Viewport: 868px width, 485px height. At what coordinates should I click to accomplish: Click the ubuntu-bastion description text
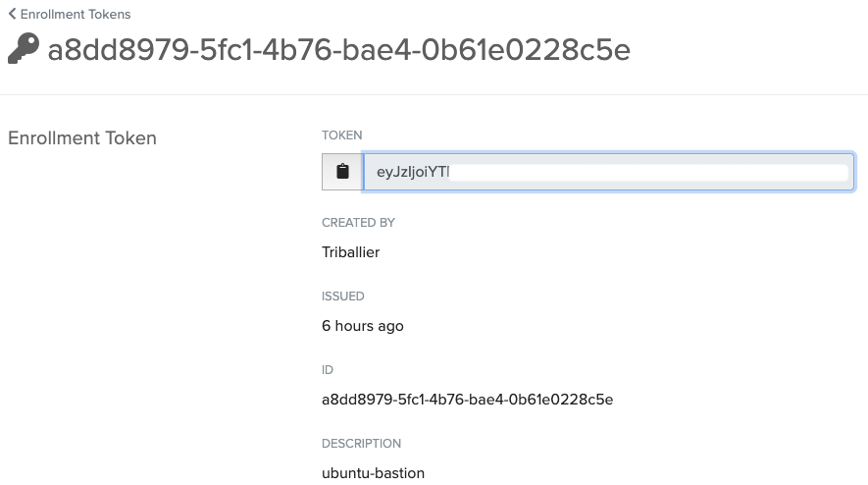pyautogui.click(x=373, y=473)
